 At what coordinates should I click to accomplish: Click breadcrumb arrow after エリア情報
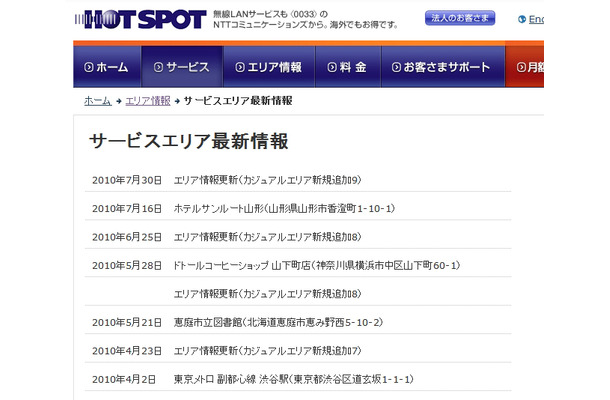pyautogui.click(x=177, y=101)
